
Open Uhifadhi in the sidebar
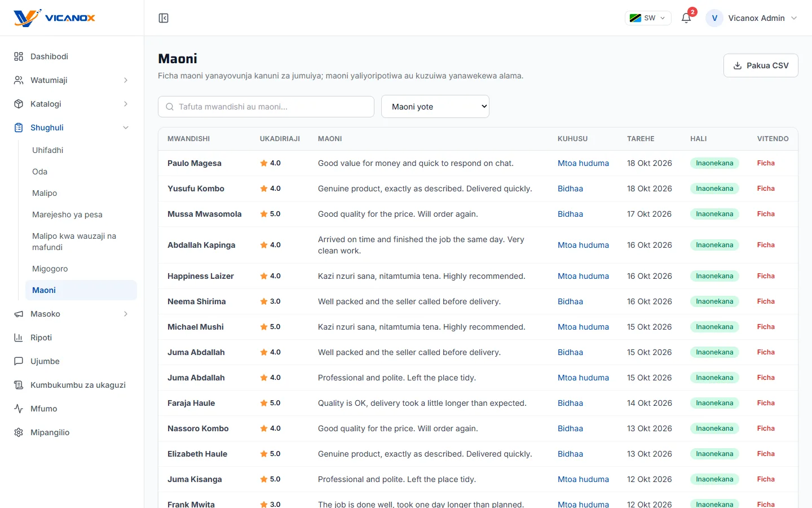click(x=81, y=150)
